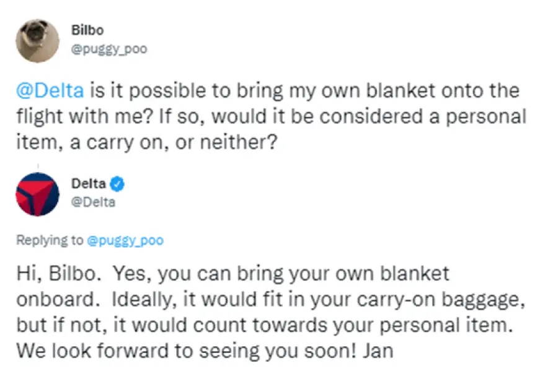Open the @Delta mention in Bilbo's tweet
Screen dimensions: 553x392
50,90
